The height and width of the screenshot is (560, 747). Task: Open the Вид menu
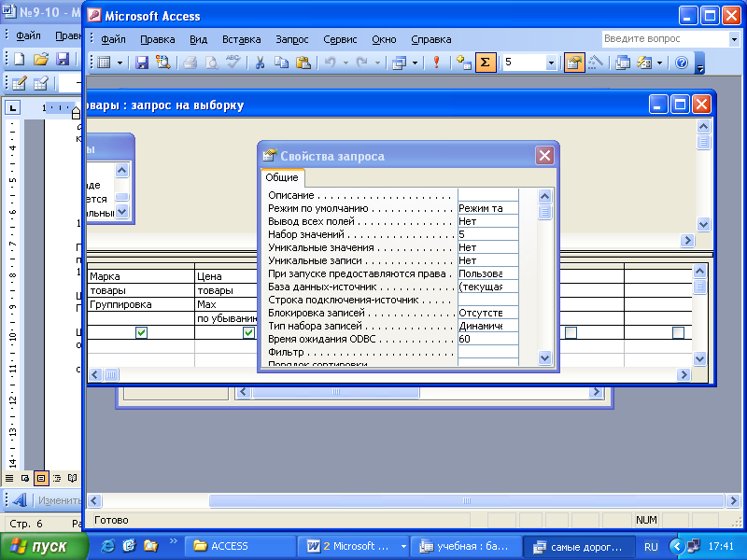198,39
